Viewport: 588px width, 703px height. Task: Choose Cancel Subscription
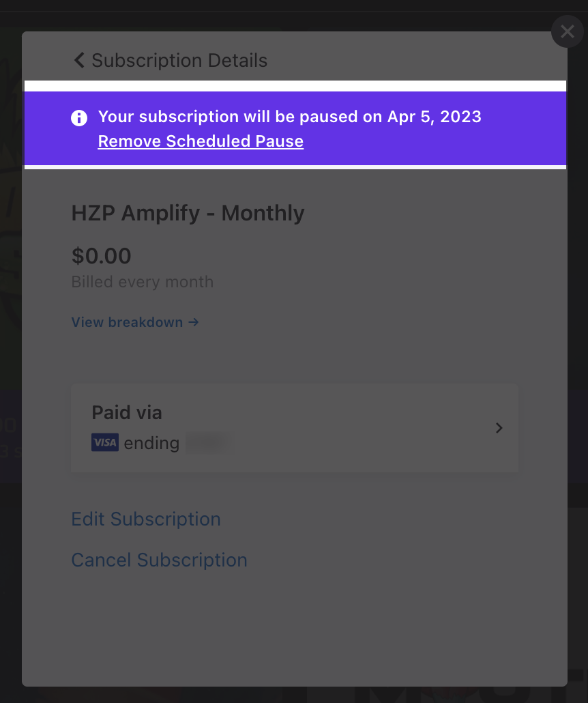click(159, 560)
